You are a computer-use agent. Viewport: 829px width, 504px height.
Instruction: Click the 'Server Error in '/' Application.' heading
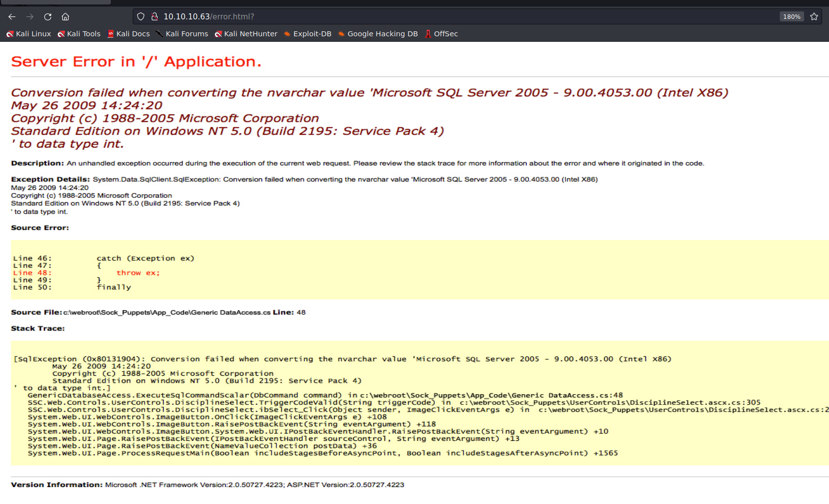pyautogui.click(x=136, y=62)
